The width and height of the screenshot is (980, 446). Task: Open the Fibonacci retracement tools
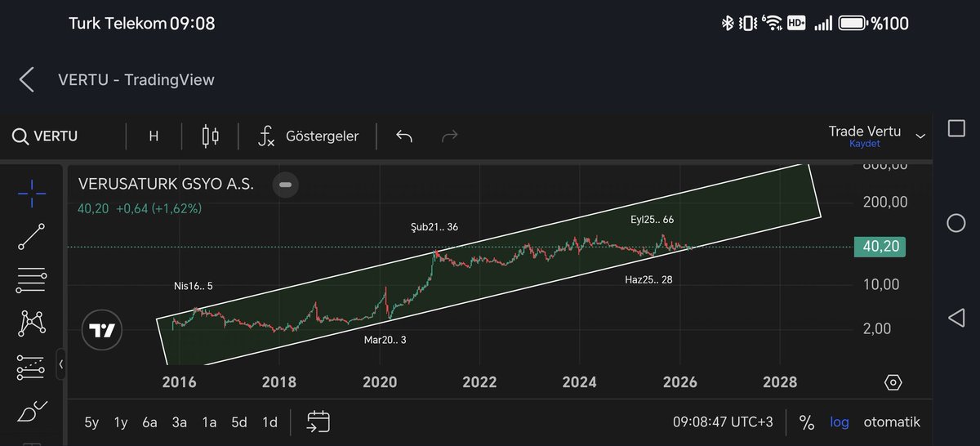[31, 280]
